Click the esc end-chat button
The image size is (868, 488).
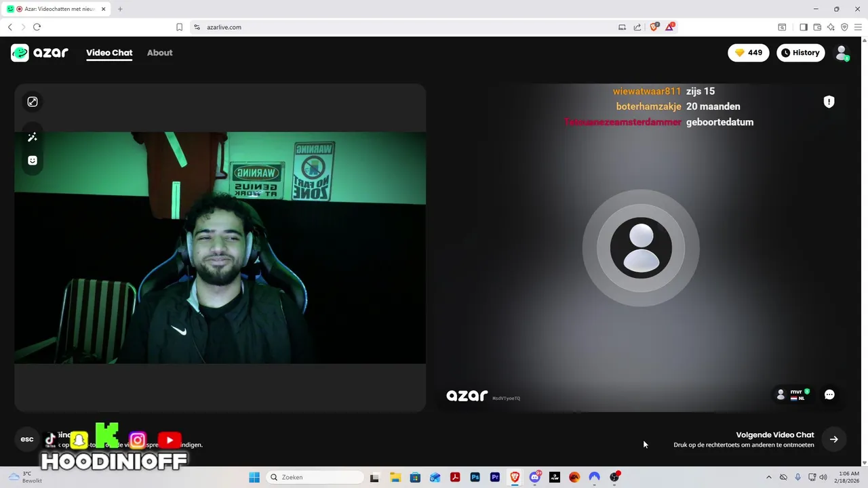pos(27,439)
